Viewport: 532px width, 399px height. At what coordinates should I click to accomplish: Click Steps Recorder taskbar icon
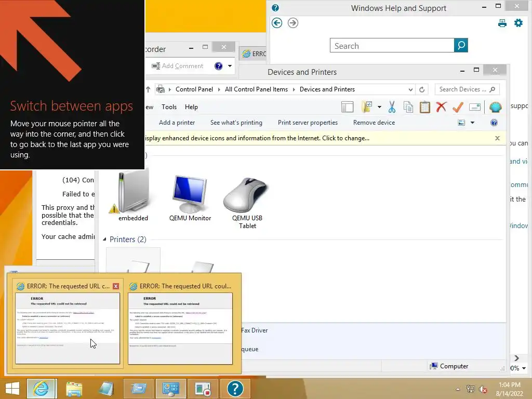[203, 389]
